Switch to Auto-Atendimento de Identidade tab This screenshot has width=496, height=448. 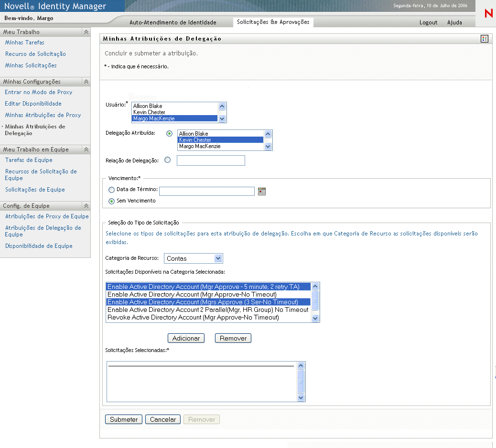click(x=173, y=22)
